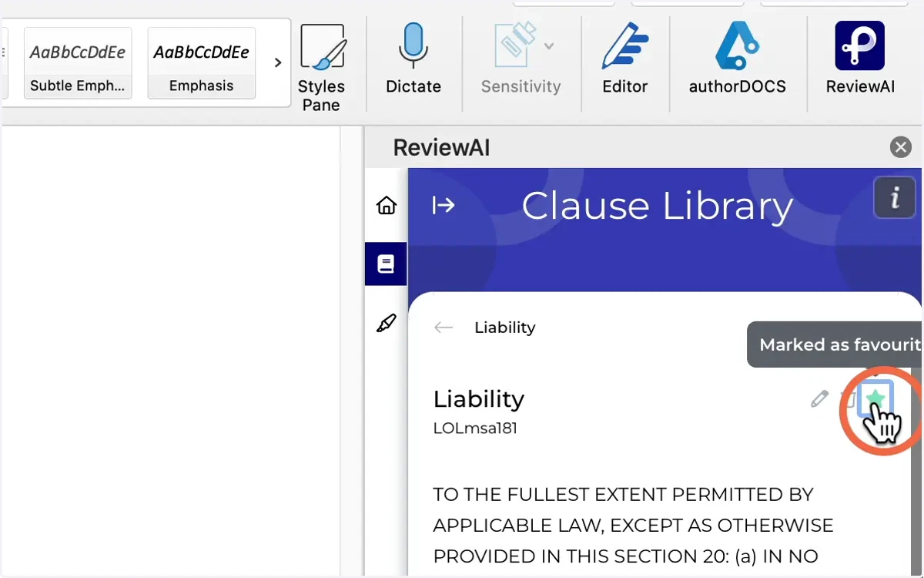The height and width of the screenshot is (578, 924).
Task: Toggle favourite star for Liability clause
Action: tap(875, 399)
